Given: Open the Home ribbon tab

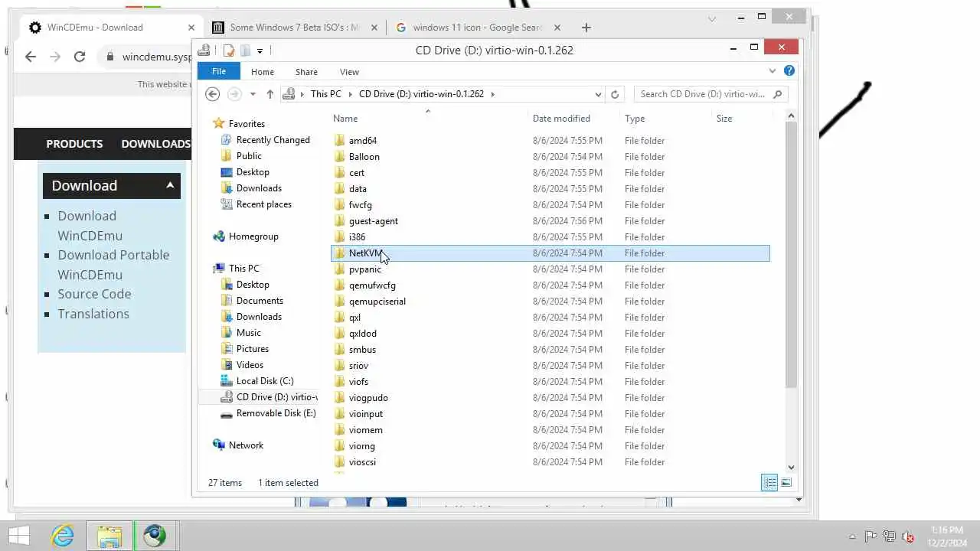Looking at the screenshot, I should click(x=263, y=72).
